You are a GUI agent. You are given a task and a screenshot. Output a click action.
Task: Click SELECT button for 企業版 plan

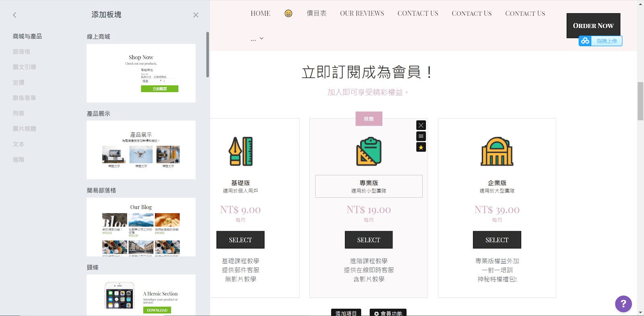(497, 240)
